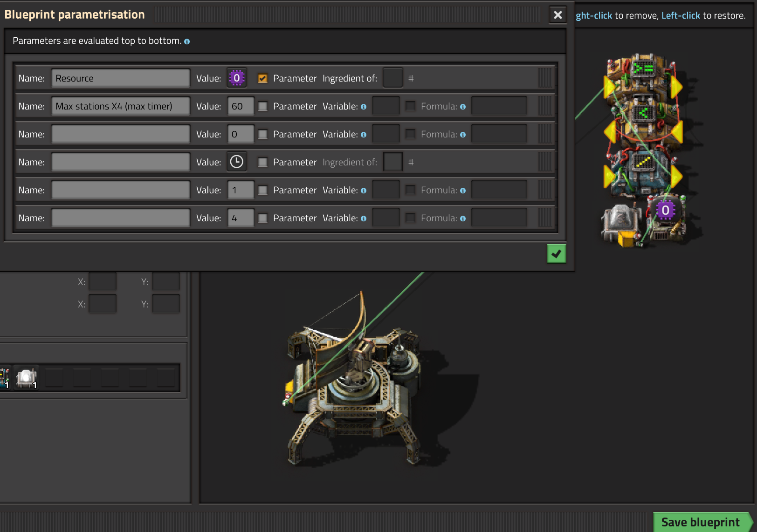Click the clock value icon in fourth parameter row
The image size is (757, 532).
click(x=237, y=162)
